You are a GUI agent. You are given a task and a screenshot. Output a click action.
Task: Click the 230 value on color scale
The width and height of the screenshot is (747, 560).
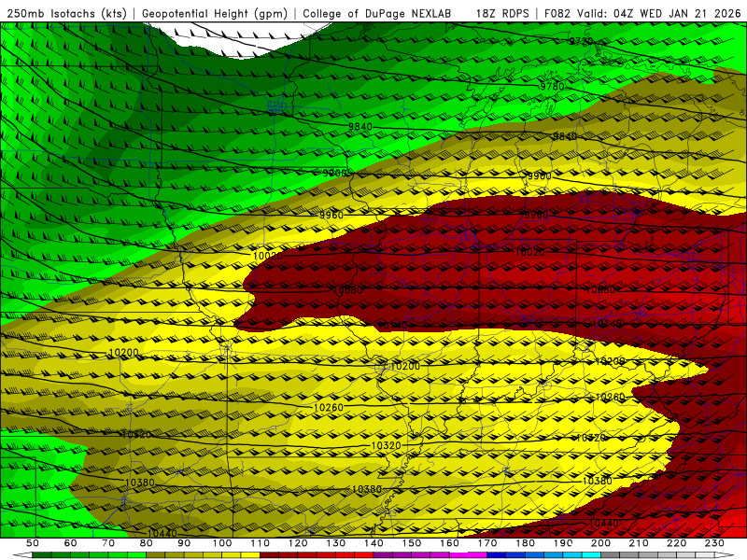pyautogui.click(x=714, y=542)
